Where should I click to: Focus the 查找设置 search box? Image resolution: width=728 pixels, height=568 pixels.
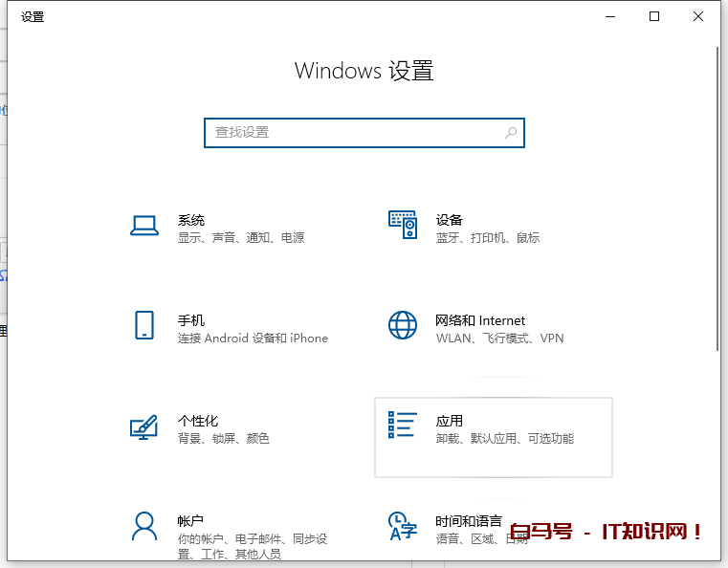pos(364,133)
